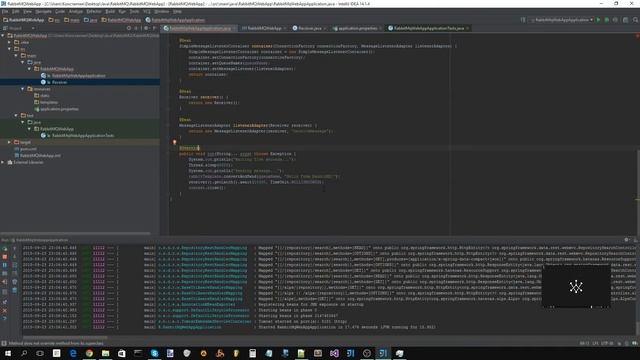Screen dimensions: 640x360
Task: Open Chrome from the taskbar
Action: tap(89, 353)
